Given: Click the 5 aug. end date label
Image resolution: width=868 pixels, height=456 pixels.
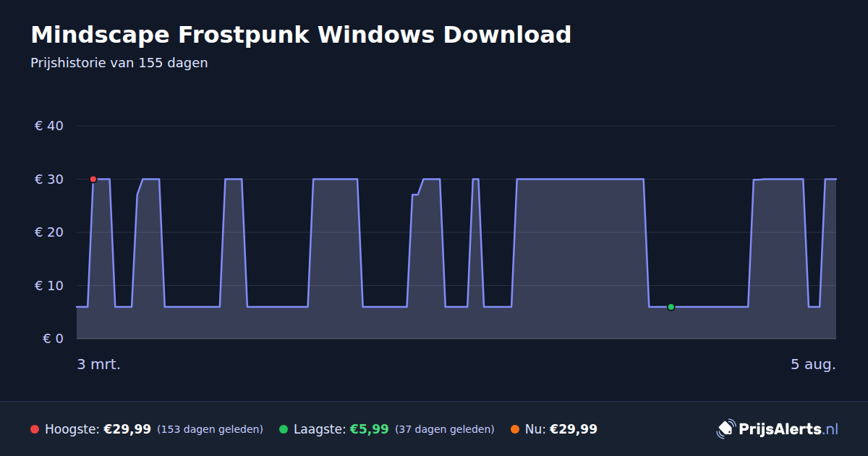Looking at the screenshot, I should (813, 365).
